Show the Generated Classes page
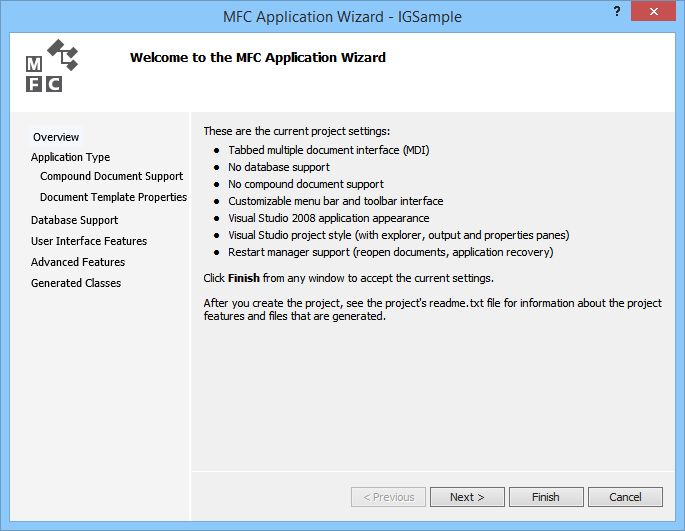The height and width of the screenshot is (531, 685). coord(76,283)
